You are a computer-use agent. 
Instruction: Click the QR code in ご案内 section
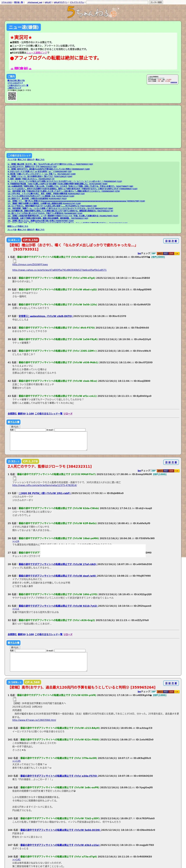(12, 96)
